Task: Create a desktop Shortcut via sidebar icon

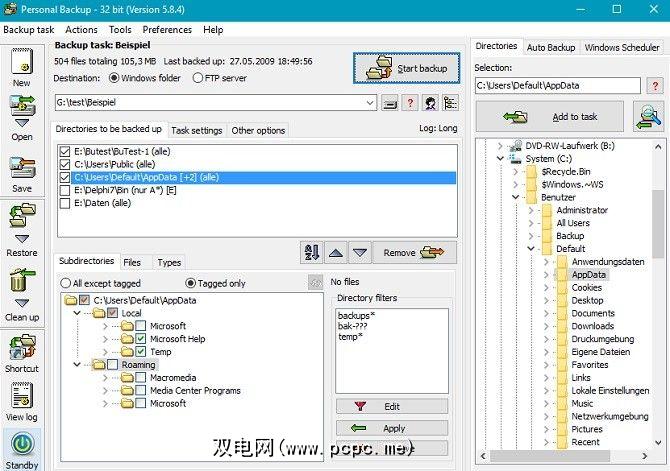Action: pyautogui.click(x=22, y=346)
